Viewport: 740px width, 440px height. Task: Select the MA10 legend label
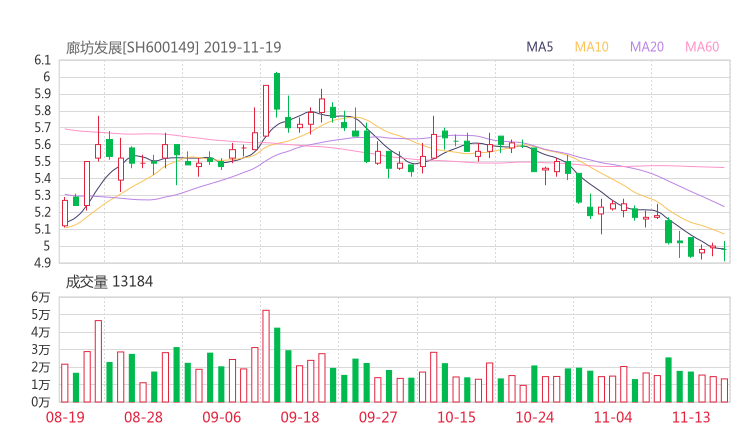coord(591,47)
